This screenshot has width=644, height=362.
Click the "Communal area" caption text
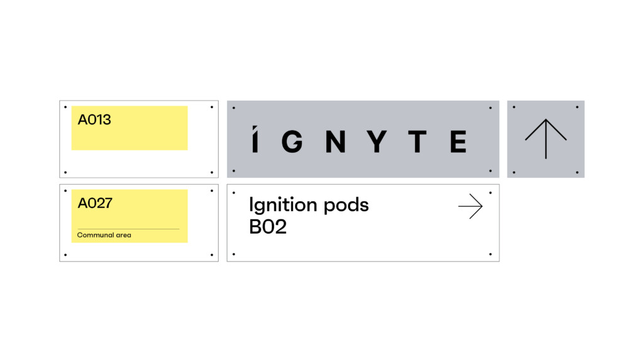tap(104, 235)
